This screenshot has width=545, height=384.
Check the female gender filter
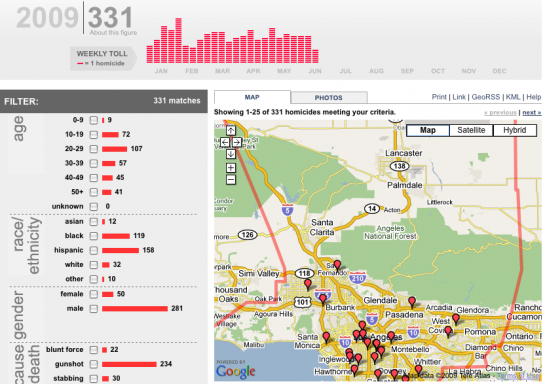[93, 294]
